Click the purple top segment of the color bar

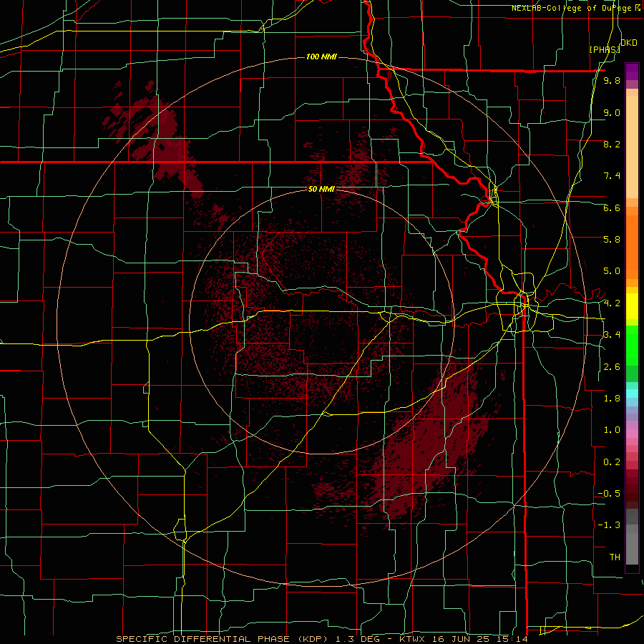point(632,72)
